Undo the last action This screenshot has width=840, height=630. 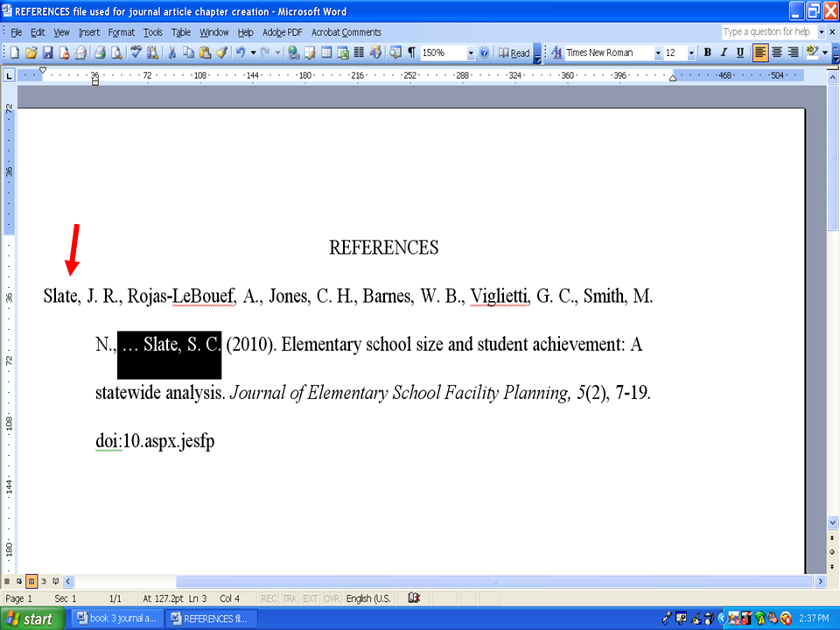click(241, 52)
